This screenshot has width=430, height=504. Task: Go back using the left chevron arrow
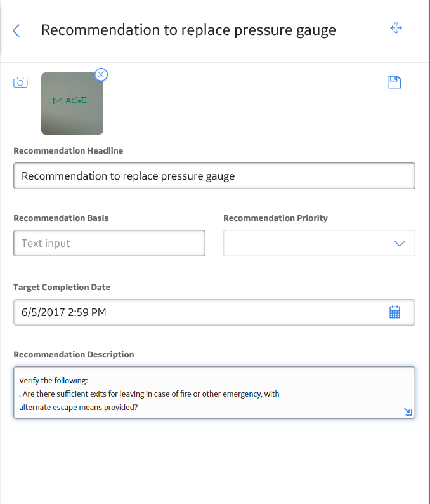16,31
